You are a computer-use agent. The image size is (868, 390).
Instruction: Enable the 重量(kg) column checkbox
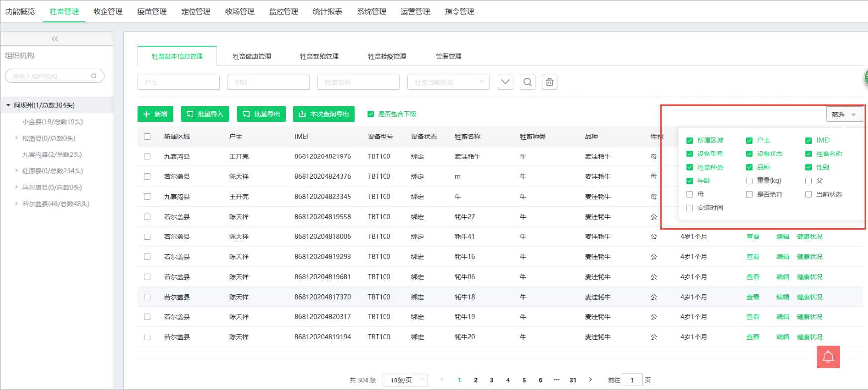point(749,181)
